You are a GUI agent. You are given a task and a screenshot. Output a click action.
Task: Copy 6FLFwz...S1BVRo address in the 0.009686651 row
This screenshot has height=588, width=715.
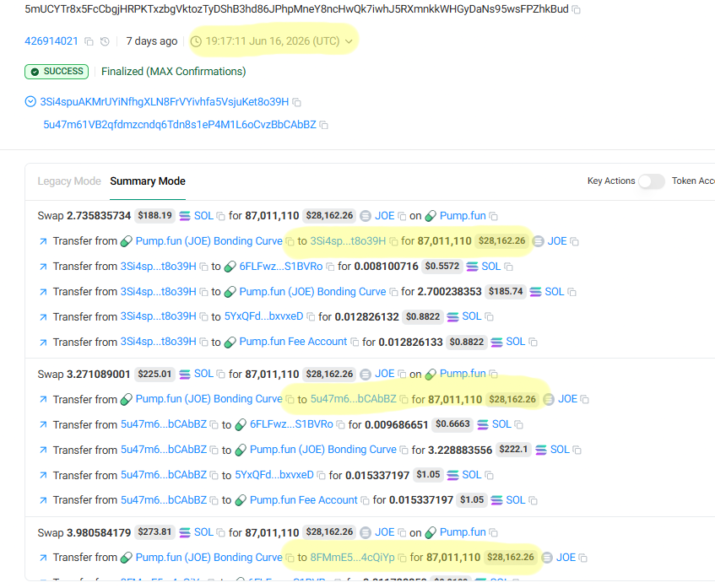coord(340,425)
